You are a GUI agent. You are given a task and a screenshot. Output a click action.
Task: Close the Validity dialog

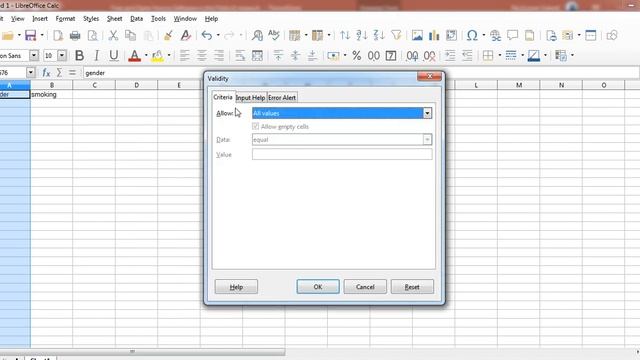pyautogui.click(x=429, y=76)
